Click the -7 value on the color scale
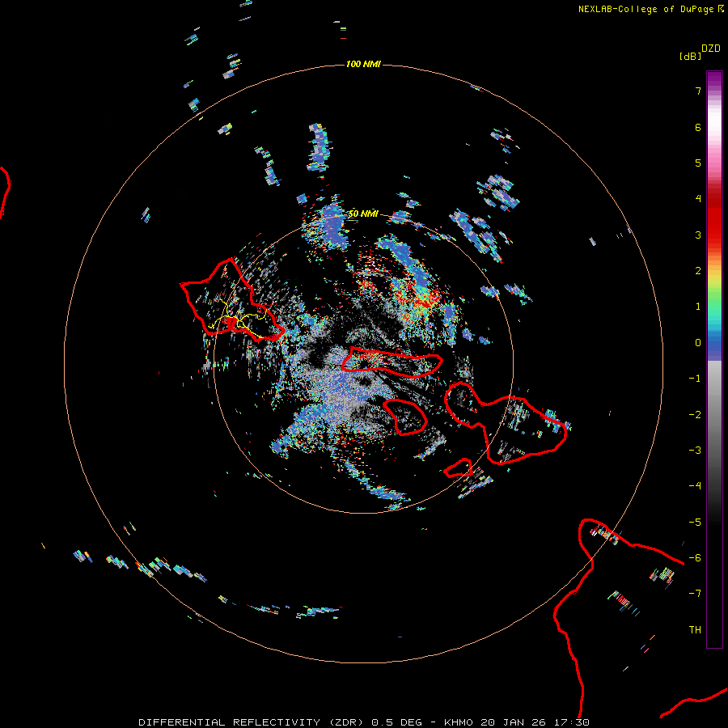 coord(695,594)
